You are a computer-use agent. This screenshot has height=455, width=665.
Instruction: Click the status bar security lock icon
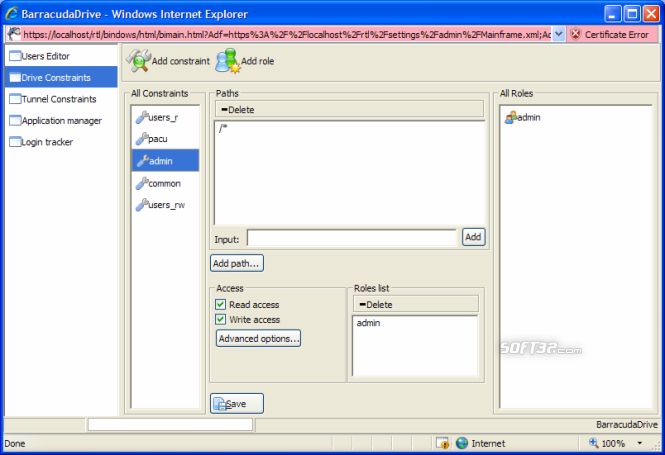tap(443, 443)
